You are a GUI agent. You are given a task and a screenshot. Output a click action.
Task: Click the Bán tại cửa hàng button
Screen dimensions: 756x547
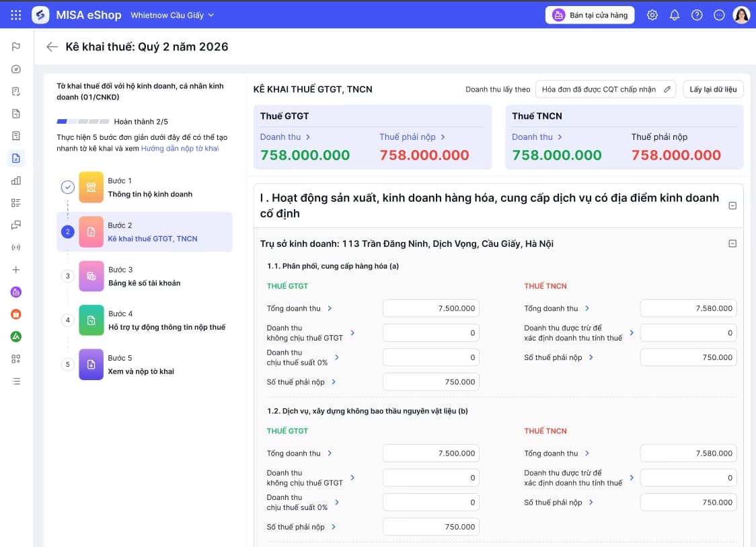point(590,15)
